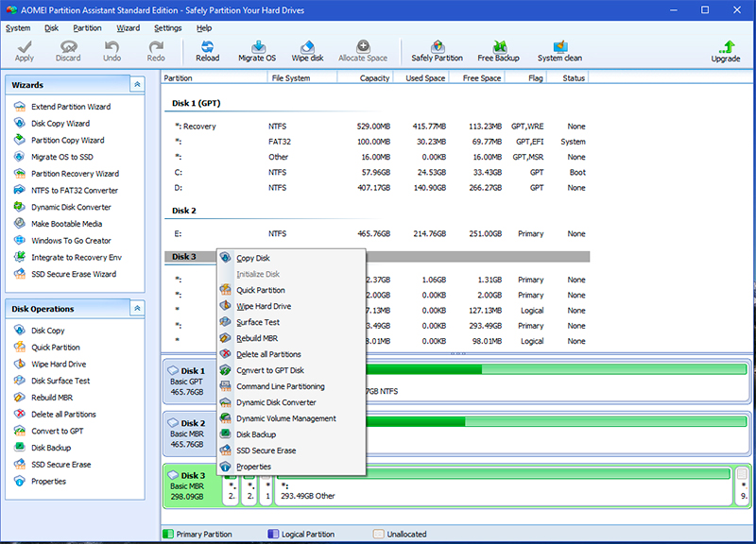Open the Partition menu
Image resolution: width=756 pixels, height=544 pixels.
[87, 28]
